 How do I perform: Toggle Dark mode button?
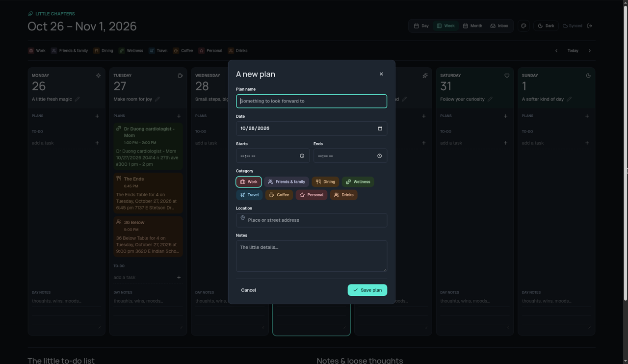(x=546, y=26)
